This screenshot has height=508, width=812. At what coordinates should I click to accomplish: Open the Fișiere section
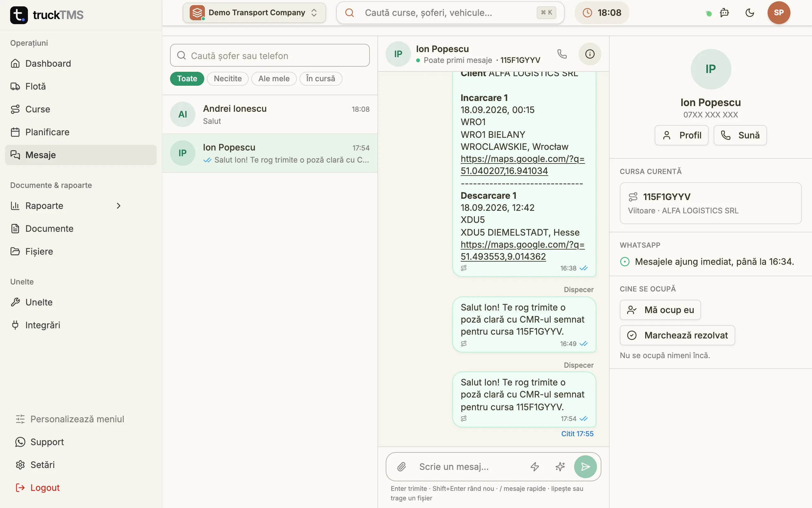(x=81, y=251)
